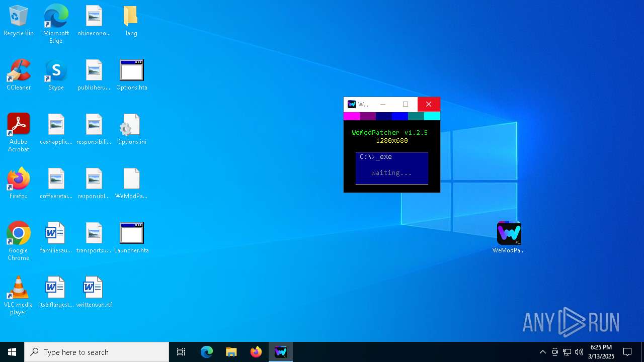644x362 pixels.
Task: Open the lang folder on desktop
Action: click(131, 21)
